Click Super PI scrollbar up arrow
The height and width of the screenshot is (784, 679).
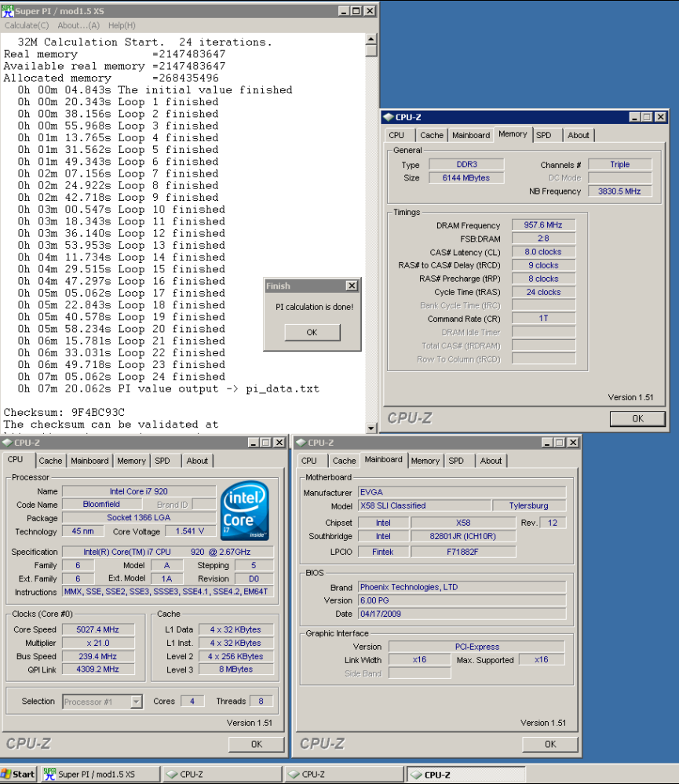(371, 39)
